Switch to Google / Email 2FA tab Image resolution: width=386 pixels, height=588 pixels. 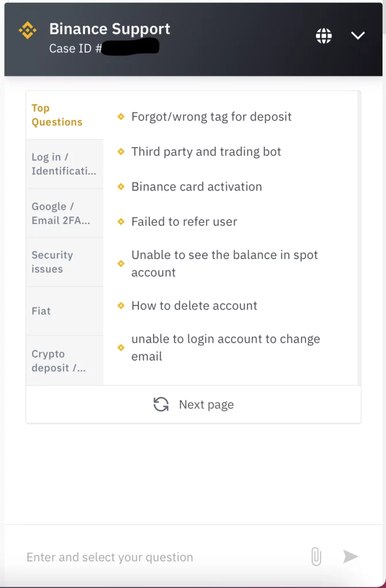tap(61, 213)
